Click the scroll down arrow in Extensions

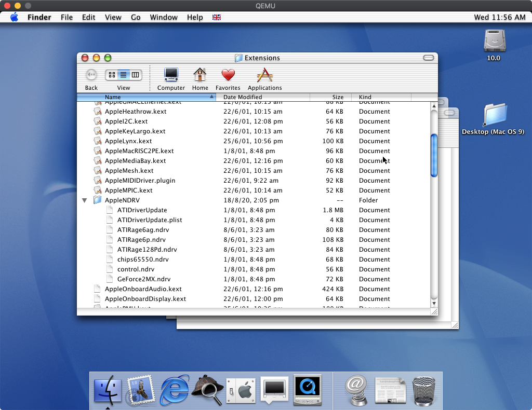coord(434,303)
